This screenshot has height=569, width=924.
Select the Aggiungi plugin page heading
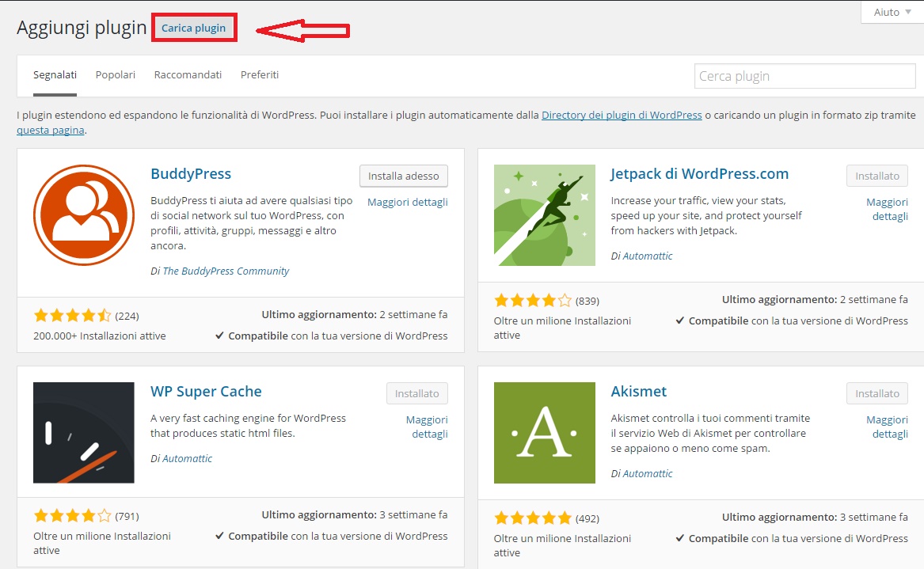click(82, 28)
